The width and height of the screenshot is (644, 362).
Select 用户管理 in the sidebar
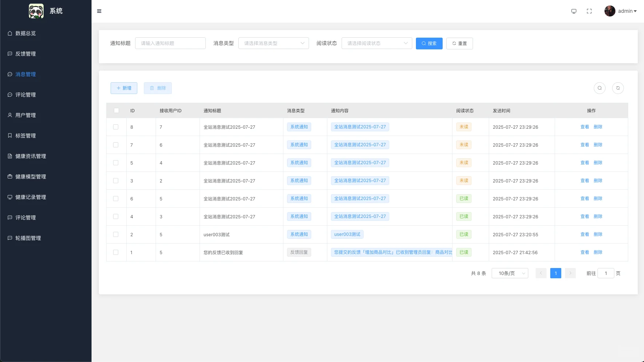[25, 115]
